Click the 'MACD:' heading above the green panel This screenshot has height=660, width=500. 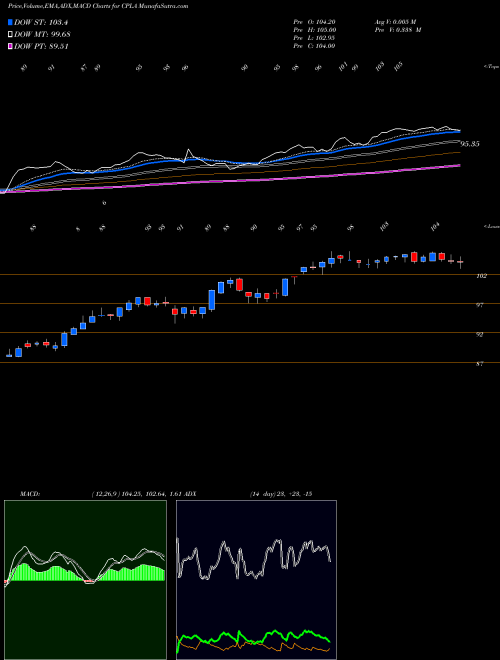(x=30, y=494)
